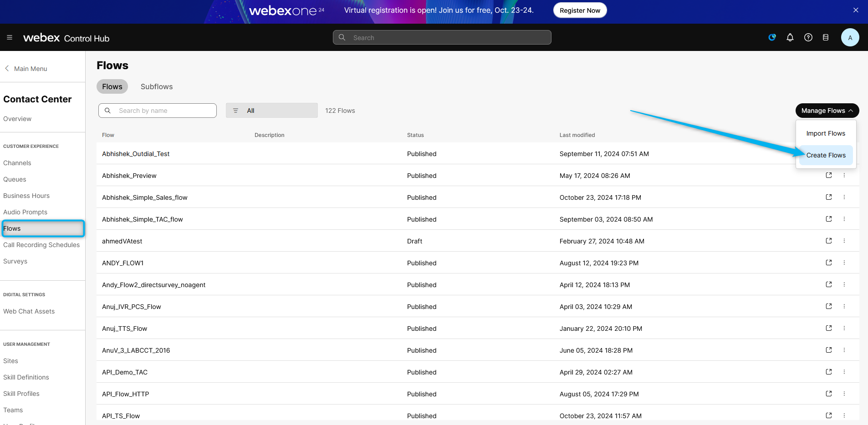
Task: Open API_Flow_HTTP external link icon
Action: tap(829, 394)
